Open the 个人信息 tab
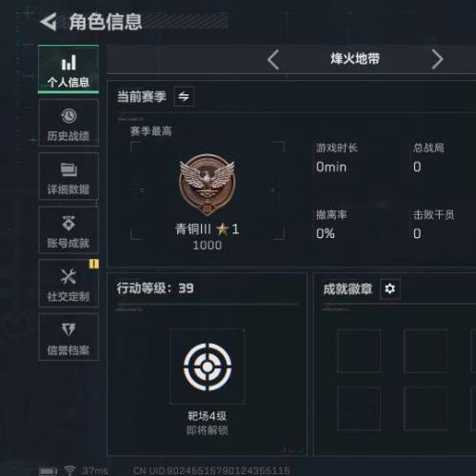The image size is (476, 476). pyautogui.click(x=69, y=69)
